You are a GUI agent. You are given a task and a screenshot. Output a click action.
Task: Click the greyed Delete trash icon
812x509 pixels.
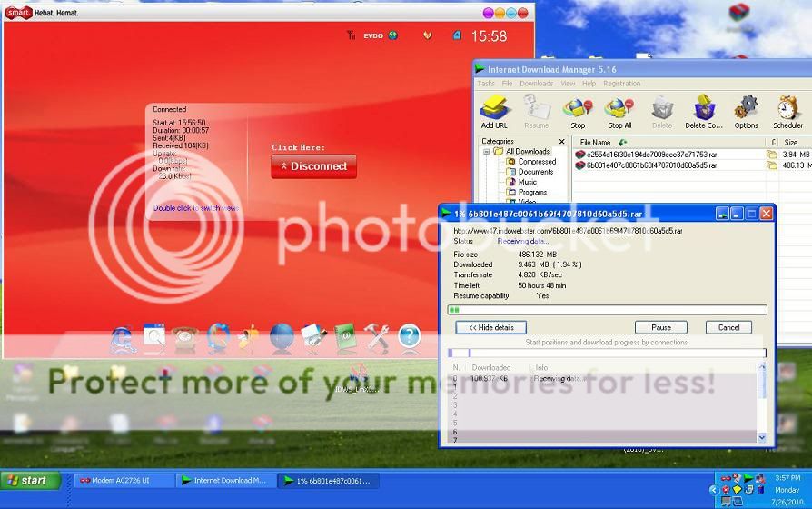662,112
